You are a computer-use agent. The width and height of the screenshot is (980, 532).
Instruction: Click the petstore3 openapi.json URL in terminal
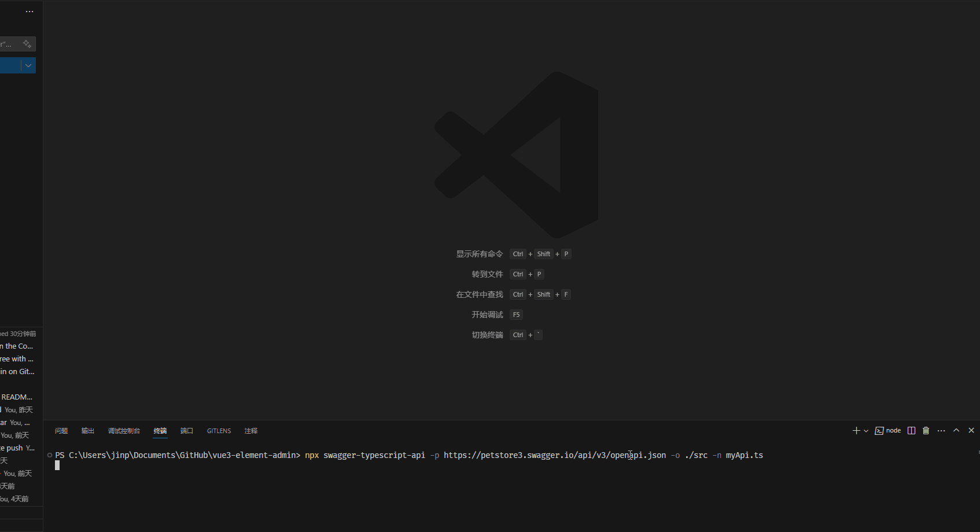coord(555,456)
